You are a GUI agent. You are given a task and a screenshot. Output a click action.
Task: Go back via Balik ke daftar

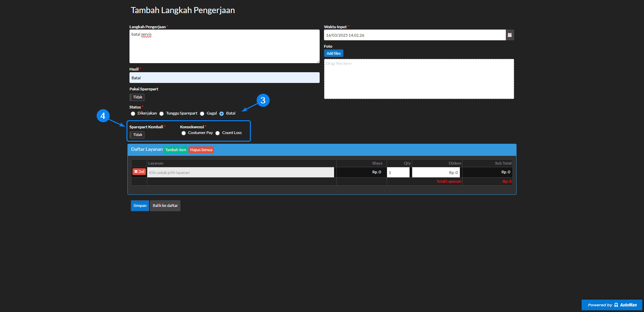pyautogui.click(x=165, y=206)
